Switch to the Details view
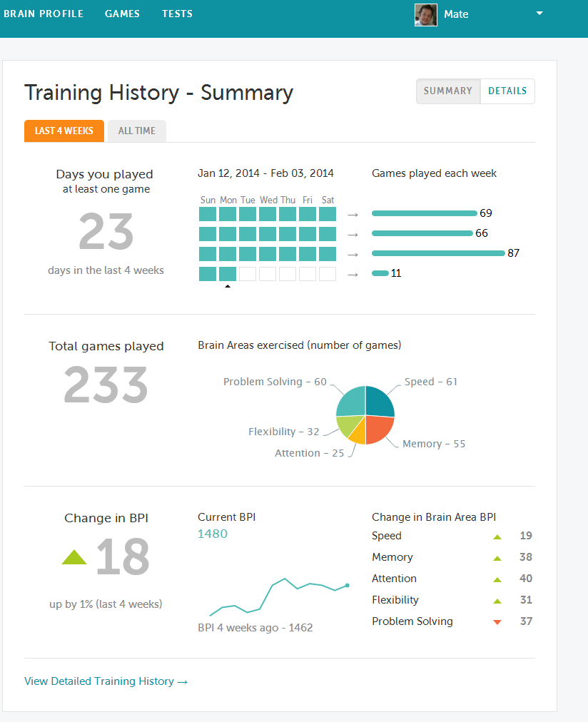Image resolution: width=588 pixels, height=722 pixels. click(x=507, y=91)
